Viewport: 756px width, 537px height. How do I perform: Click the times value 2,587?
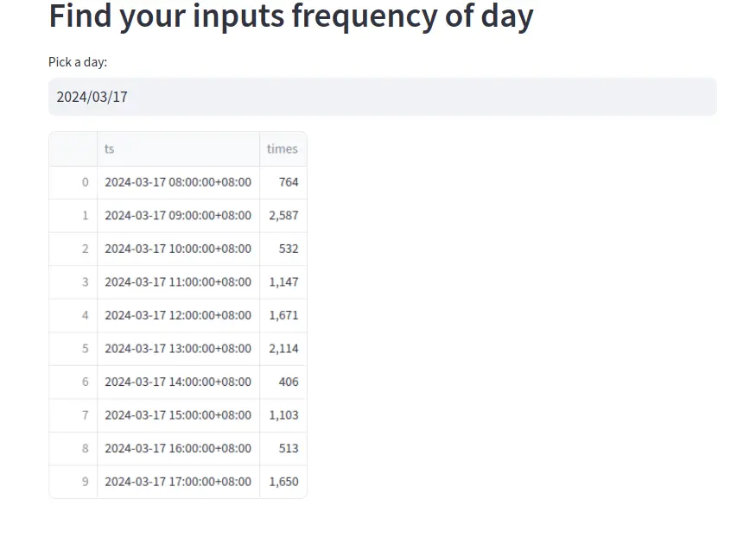(x=283, y=216)
